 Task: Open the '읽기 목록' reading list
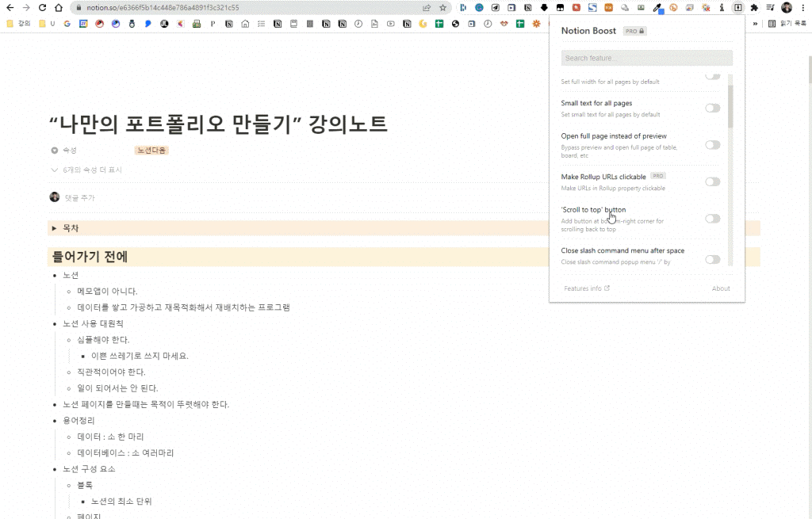[787, 24]
